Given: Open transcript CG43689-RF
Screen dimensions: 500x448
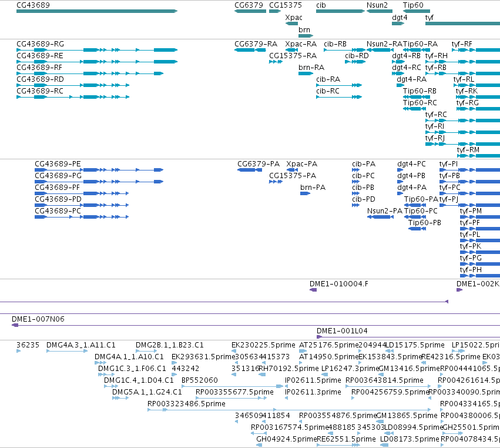Looking at the screenshot, I should pos(90,73).
